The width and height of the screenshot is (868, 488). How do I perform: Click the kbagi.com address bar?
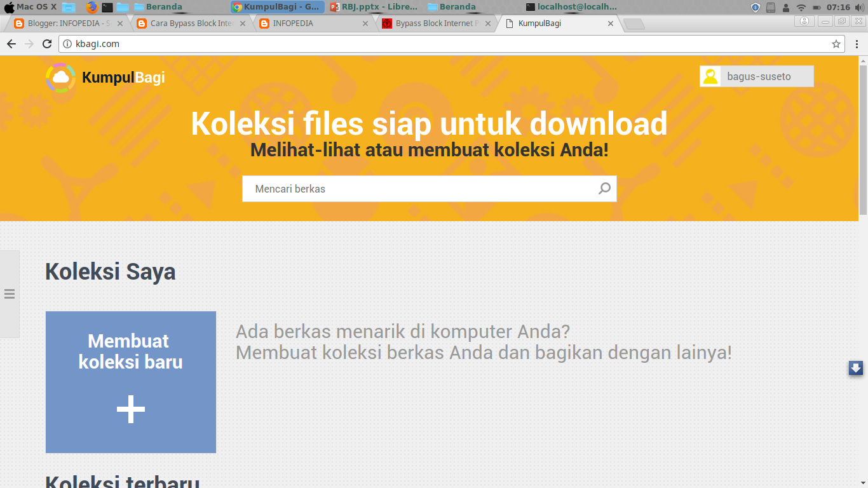(x=452, y=44)
